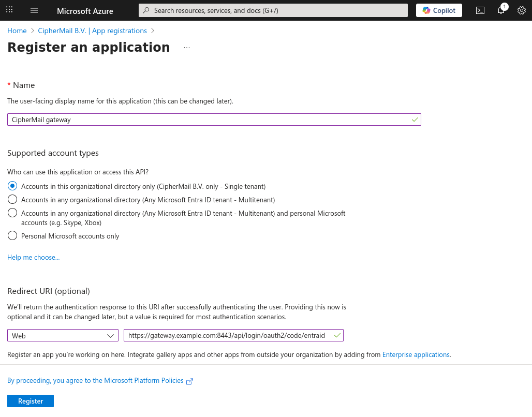Select Personal Microsoft accounts only
The width and height of the screenshot is (532, 417).
point(12,235)
